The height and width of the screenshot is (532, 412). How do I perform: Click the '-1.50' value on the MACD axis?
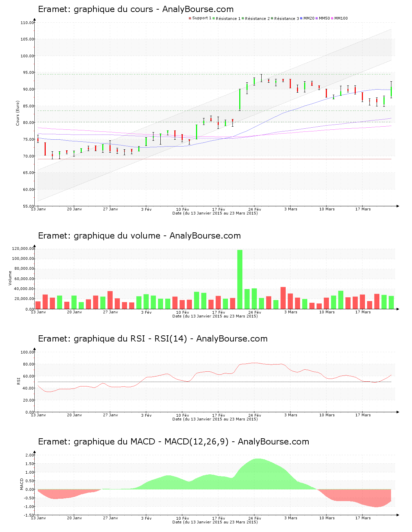coord(29,515)
